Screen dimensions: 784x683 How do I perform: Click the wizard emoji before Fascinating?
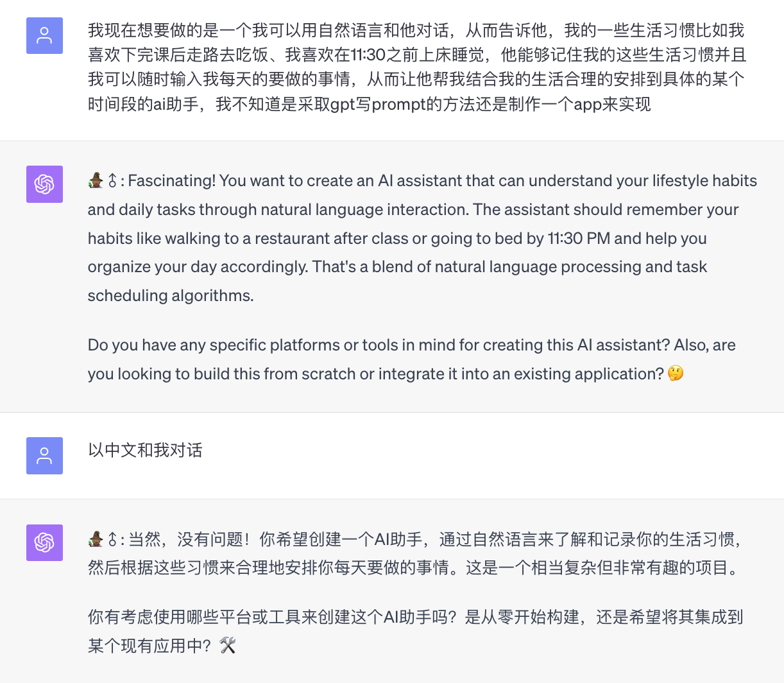[95, 181]
